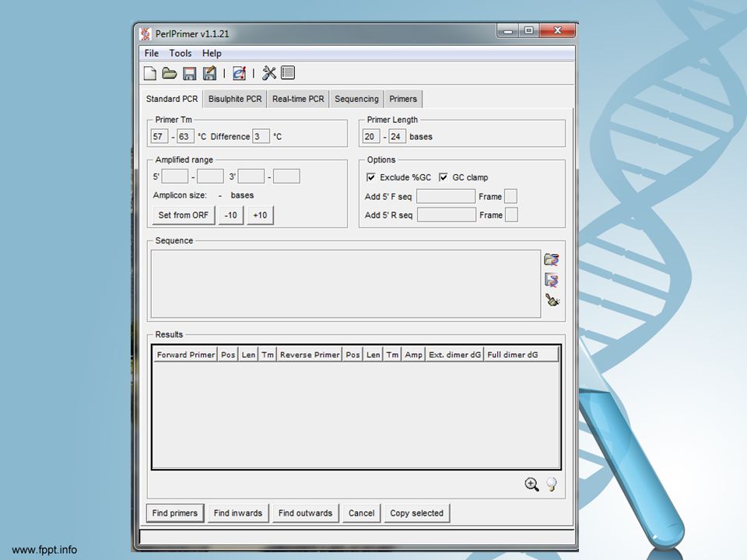The width and height of the screenshot is (747, 560).
Task: Click the maximum Primer Length field showing 24
Action: pos(397,137)
